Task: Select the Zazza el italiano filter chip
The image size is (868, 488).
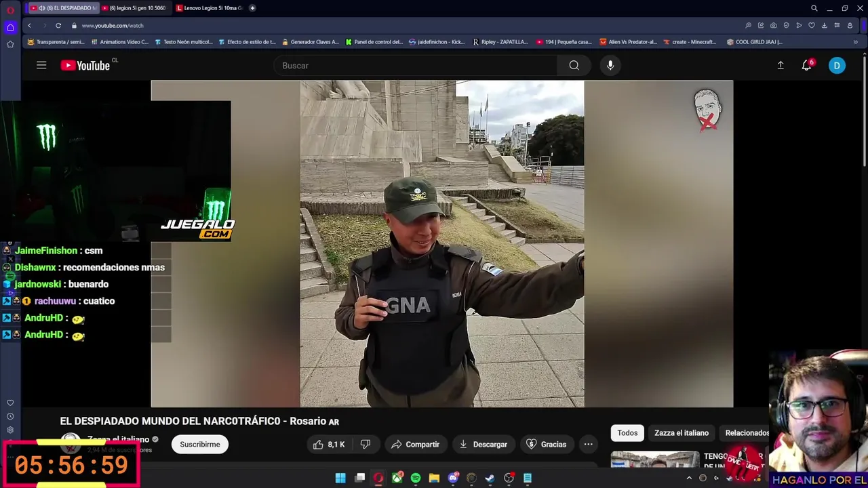Action: (682, 432)
